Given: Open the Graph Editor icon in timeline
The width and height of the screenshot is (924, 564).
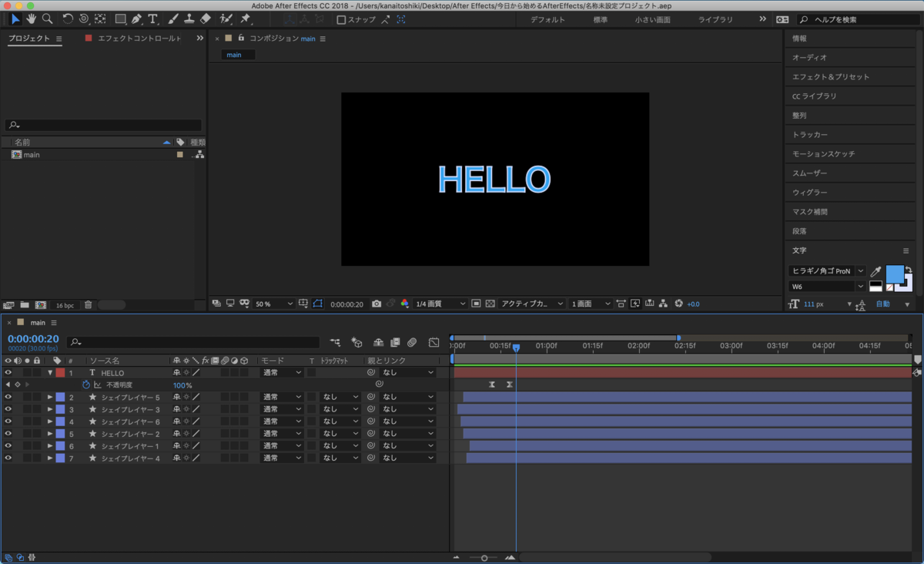Looking at the screenshot, I should click(x=434, y=342).
